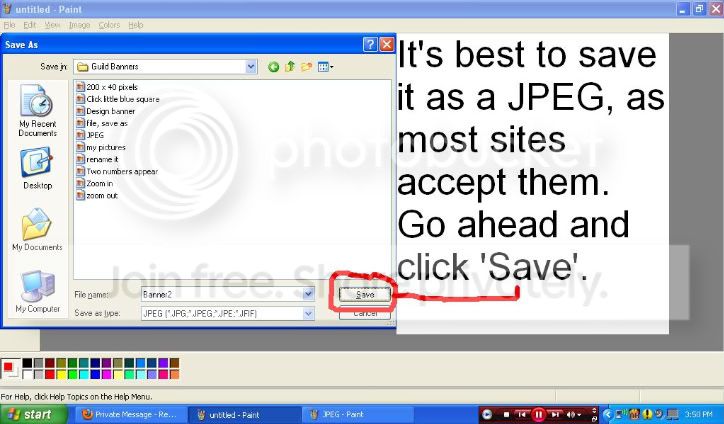The height and width of the screenshot is (424, 724).
Task: Expand the 'Save in' folder dropdown
Action: click(251, 67)
